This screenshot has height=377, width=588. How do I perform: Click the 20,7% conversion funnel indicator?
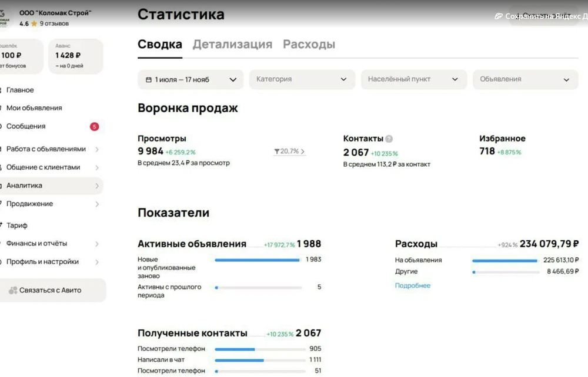(289, 152)
